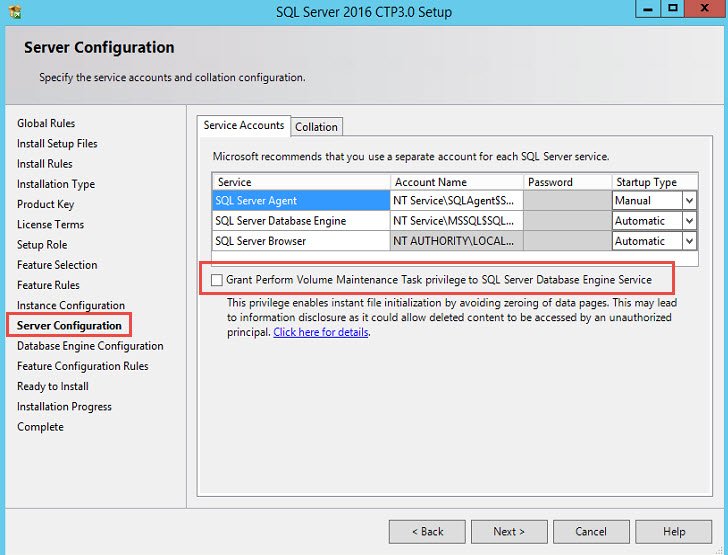Image resolution: width=728 pixels, height=555 pixels.
Task: Click the Account Name column header
Action: (457, 182)
